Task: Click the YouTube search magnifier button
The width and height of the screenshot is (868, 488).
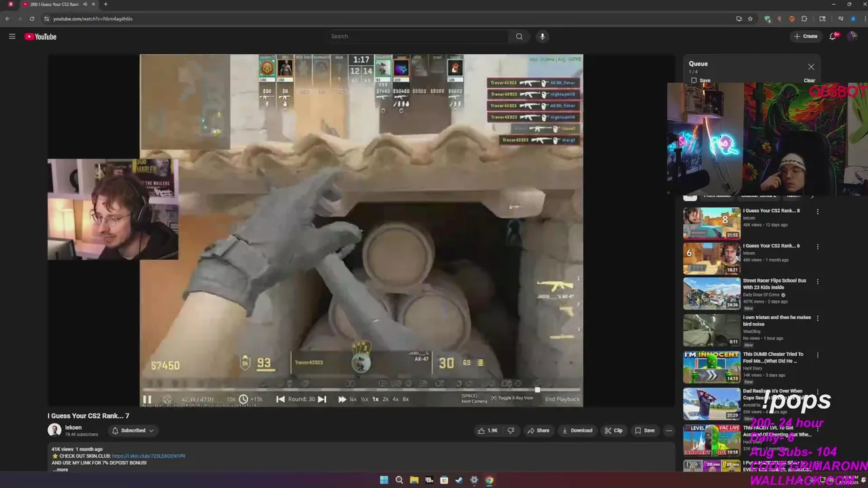Action: 519,37
